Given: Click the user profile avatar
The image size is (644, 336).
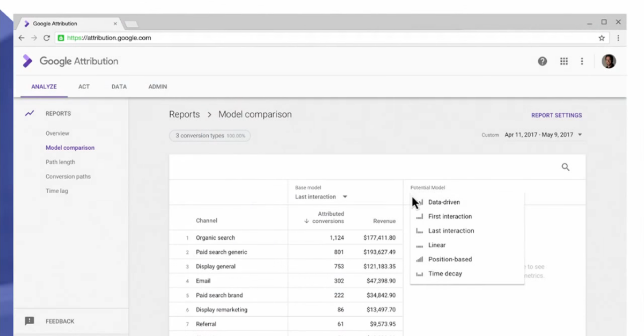Looking at the screenshot, I should 609,61.
